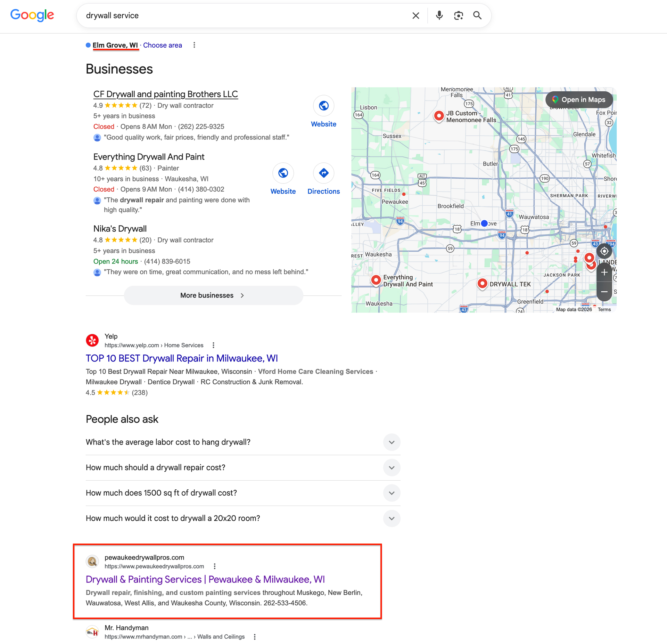Start voice search with the microphone icon
Screen dimensions: 667x644
(x=439, y=16)
